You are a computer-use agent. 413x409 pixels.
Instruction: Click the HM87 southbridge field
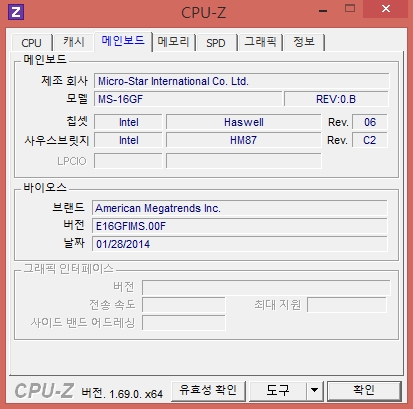(x=244, y=140)
